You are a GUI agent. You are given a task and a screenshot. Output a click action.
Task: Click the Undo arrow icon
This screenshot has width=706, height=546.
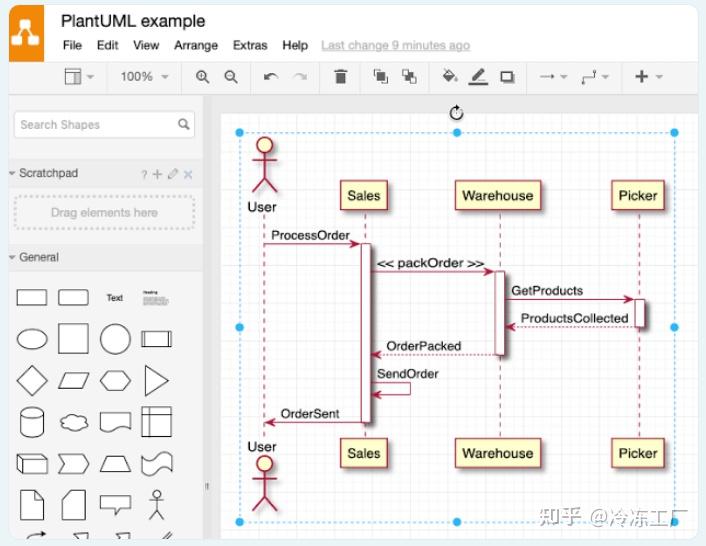(x=271, y=77)
